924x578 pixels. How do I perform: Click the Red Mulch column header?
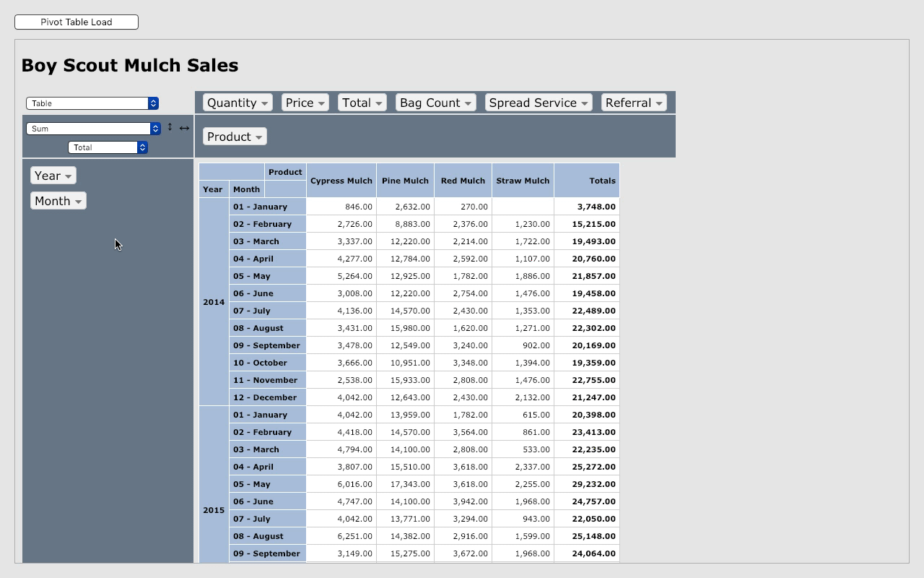(463, 180)
